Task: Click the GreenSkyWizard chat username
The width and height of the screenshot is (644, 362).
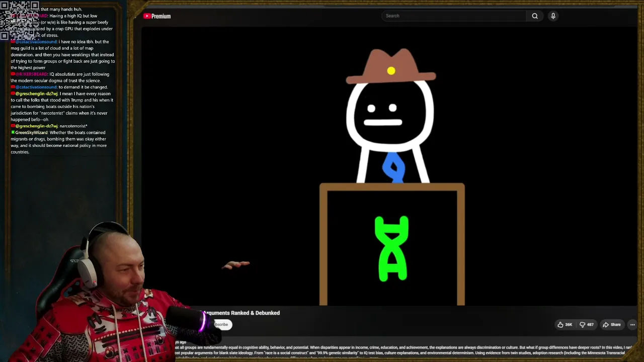Action: [31, 133]
